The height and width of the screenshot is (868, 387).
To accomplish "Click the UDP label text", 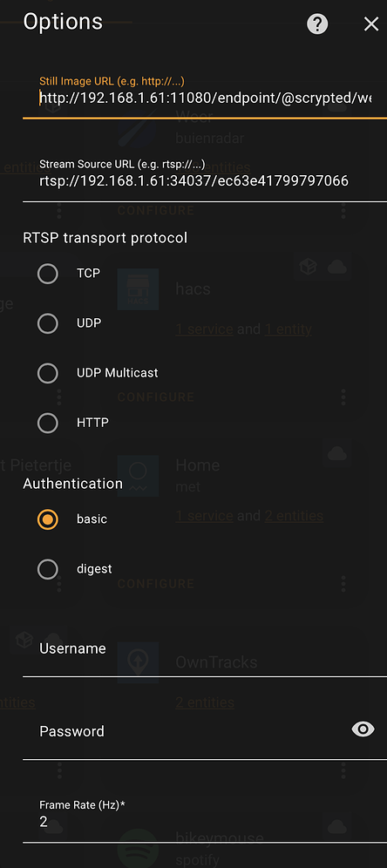I will pyautogui.click(x=89, y=323).
